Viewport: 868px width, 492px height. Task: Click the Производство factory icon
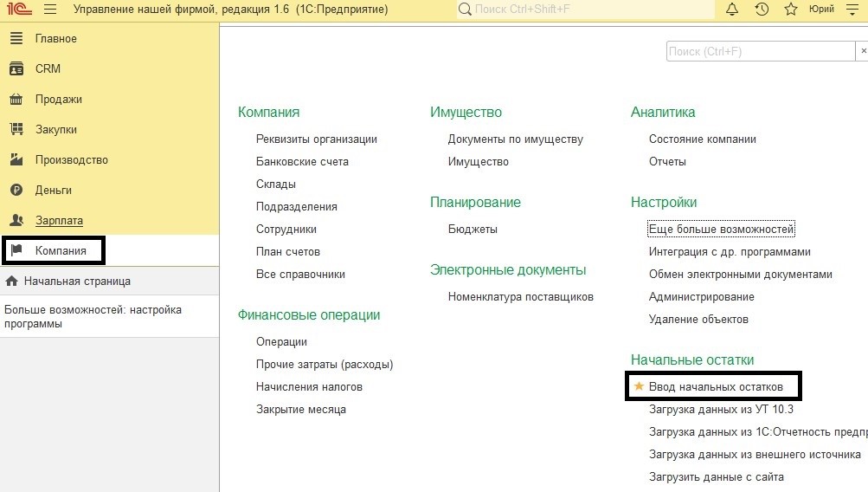point(16,159)
